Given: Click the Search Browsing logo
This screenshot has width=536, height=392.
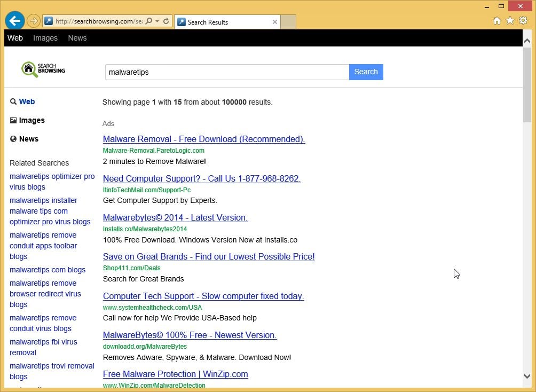Looking at the screenshot, I should coord(43,68).
